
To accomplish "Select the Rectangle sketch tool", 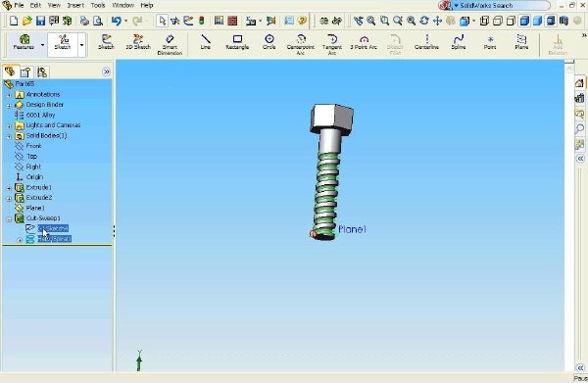I will coord(237,42).
